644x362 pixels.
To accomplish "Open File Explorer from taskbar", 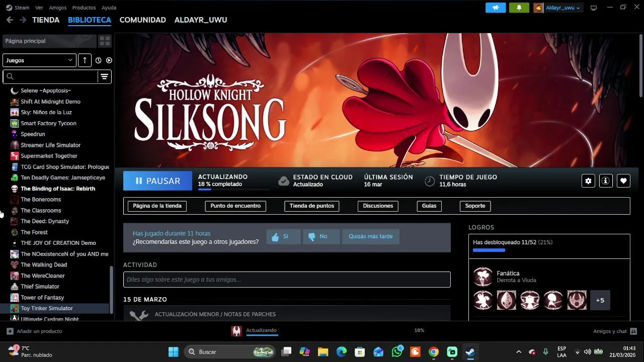I will pyautogui.click(x=323, y=352).
